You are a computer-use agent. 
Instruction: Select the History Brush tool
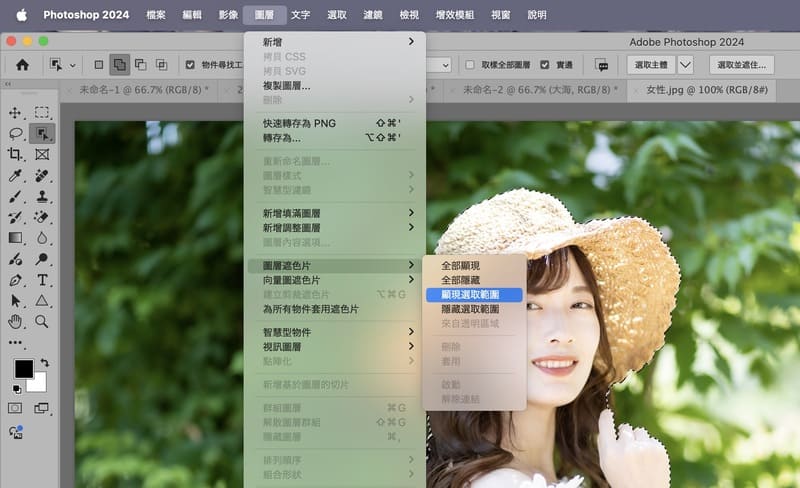[15, 217]
